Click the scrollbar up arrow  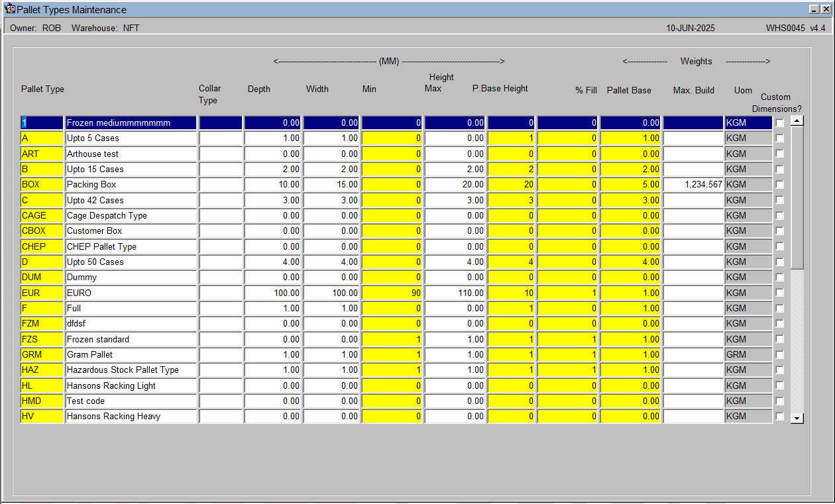tap(797, 121)
